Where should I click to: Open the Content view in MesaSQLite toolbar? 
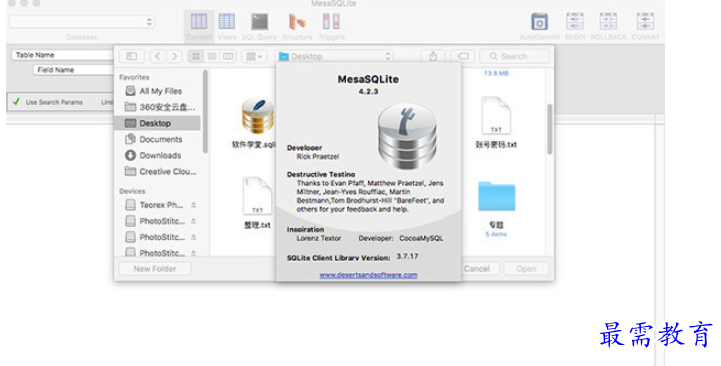(199, 26)
